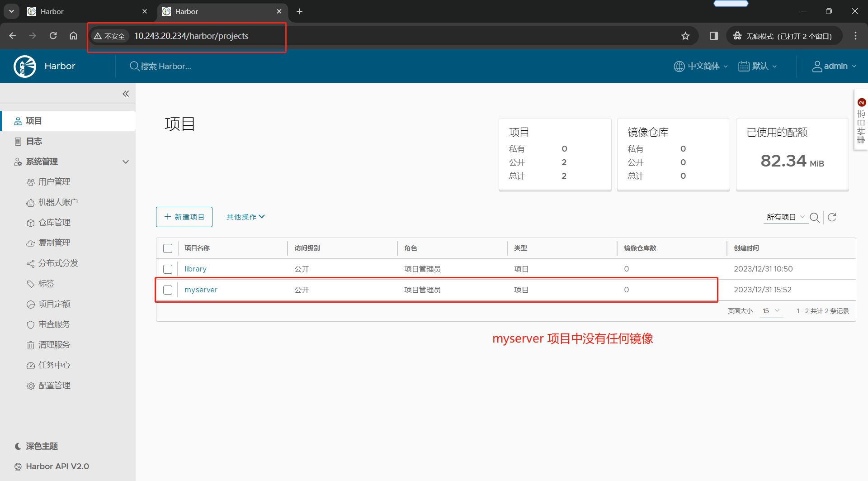Screen dimensions: 868x481
Task: Click the 复制管理 cloud icon
Action: [x=30, y=243]
